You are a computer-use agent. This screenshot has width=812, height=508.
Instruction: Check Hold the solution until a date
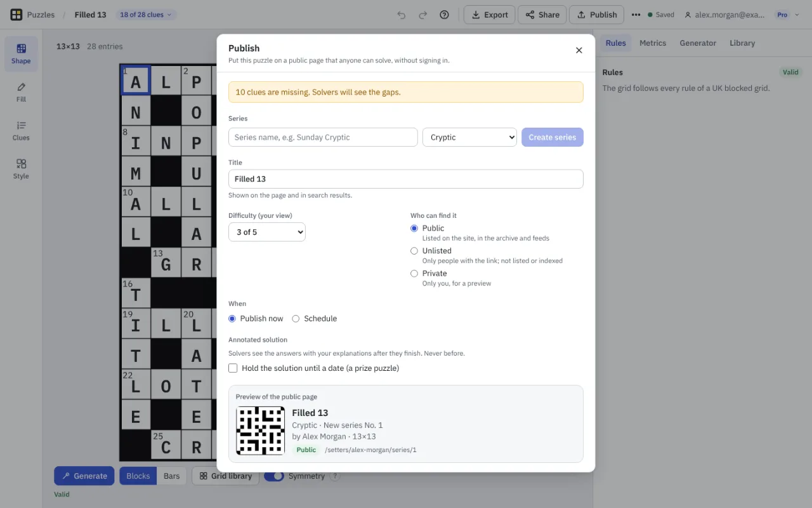point(233,368)
